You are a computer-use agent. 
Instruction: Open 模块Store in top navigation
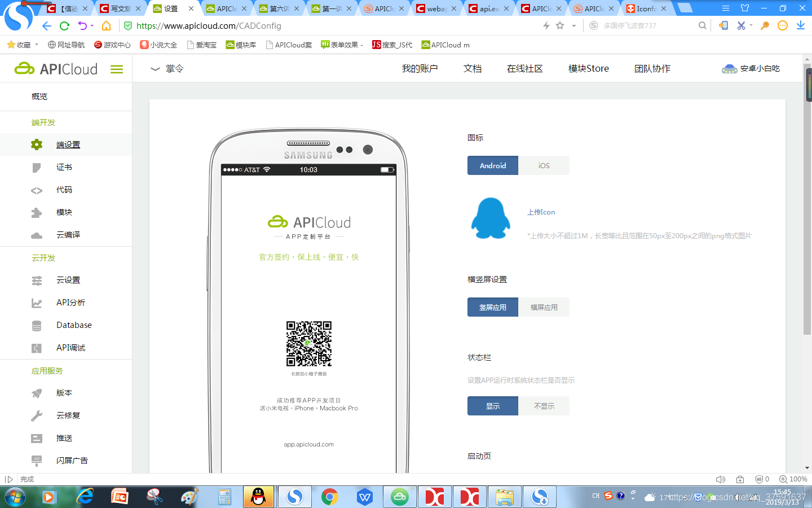click(x=589, y=69)
